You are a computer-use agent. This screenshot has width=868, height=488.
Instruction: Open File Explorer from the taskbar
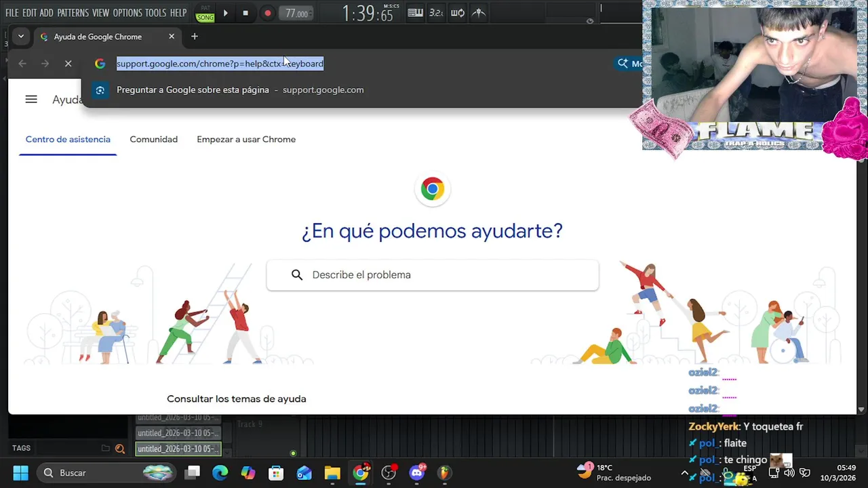pos(332,473)
